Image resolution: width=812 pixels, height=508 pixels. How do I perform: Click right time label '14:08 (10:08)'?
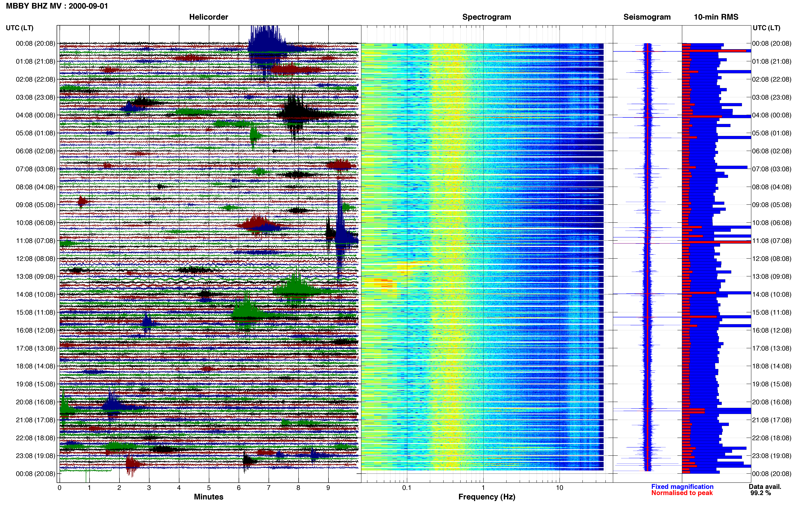tap(771, 294)
